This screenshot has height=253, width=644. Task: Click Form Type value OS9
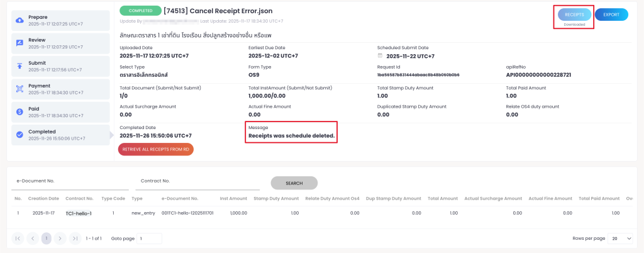[x=254, y=75]
